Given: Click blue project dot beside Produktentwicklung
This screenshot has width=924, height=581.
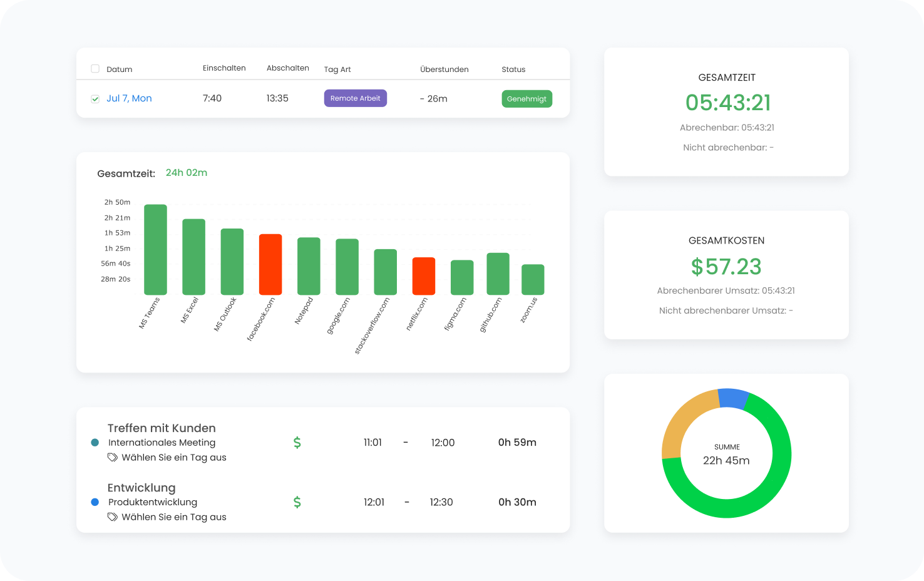Looking at the screenshot, I should click(x=95, y=502).
